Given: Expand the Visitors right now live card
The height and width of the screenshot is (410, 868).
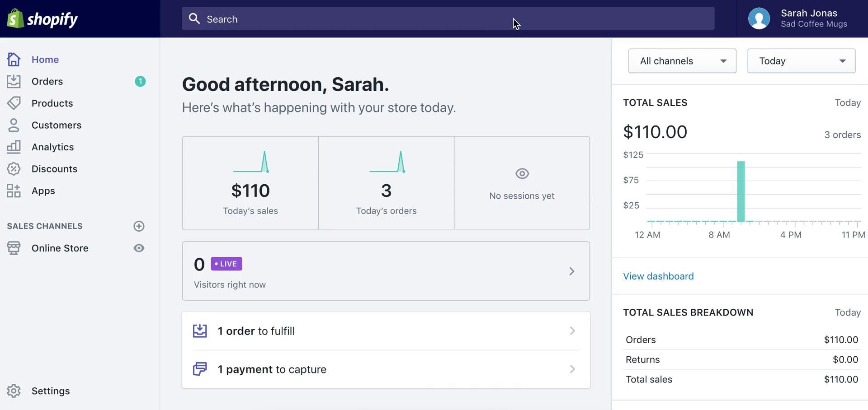Looking at the screenshot, I should point(386,271).
